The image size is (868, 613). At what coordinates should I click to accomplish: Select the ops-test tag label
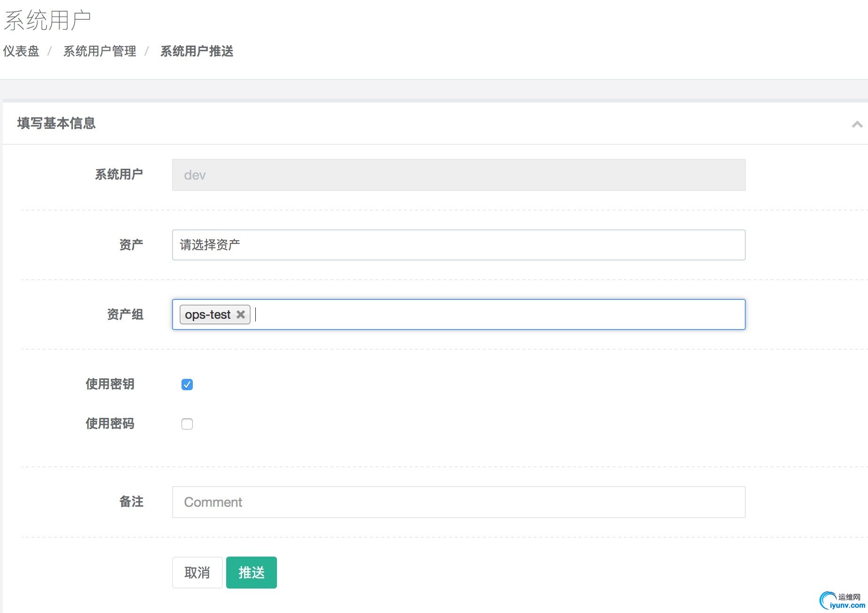click(207, 314)
